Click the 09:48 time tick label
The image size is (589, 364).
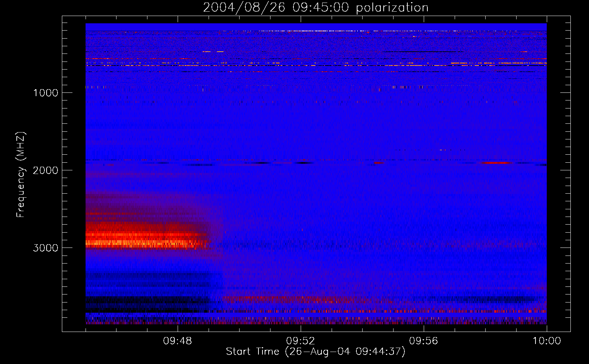point(178,341)
